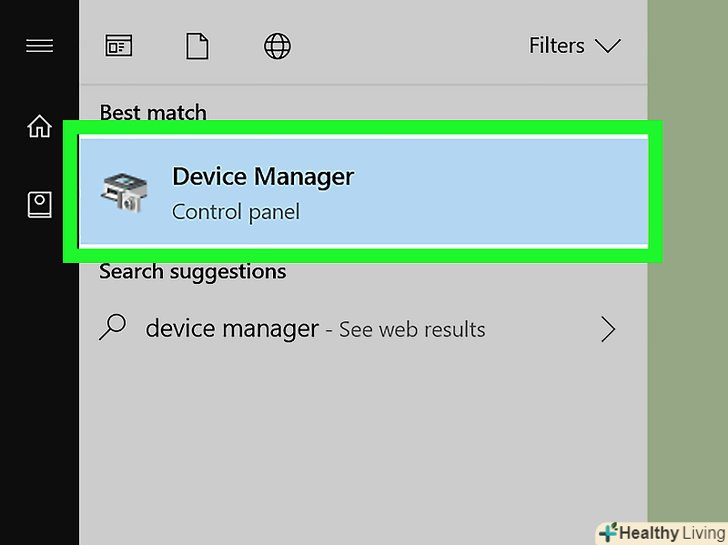This screenshot has width=728, height=545.
Task: Click the "See web results" link
Action: coord(412,330)
